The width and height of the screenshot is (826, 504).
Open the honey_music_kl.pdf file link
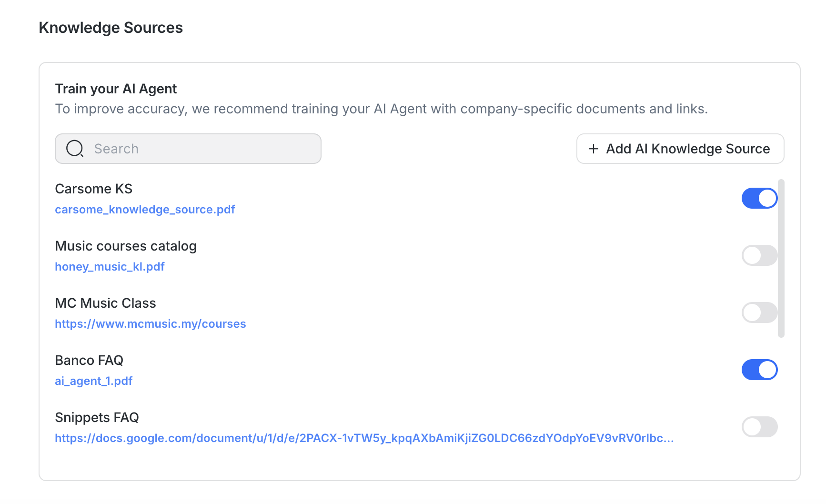point(110,267)
